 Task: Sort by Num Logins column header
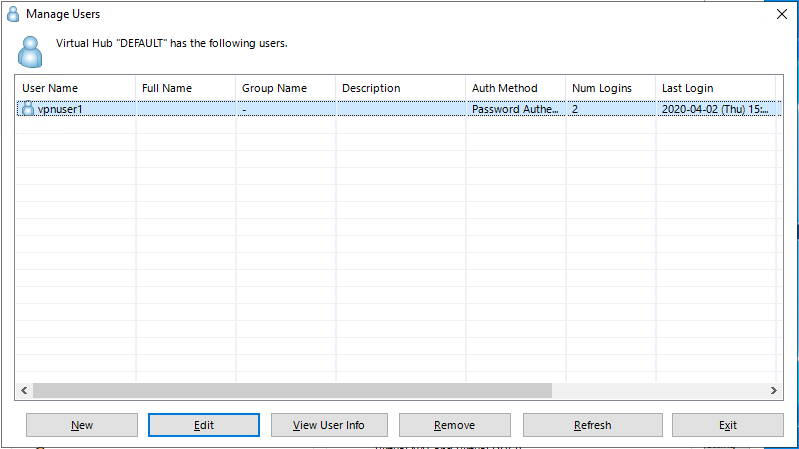(610, 88)
